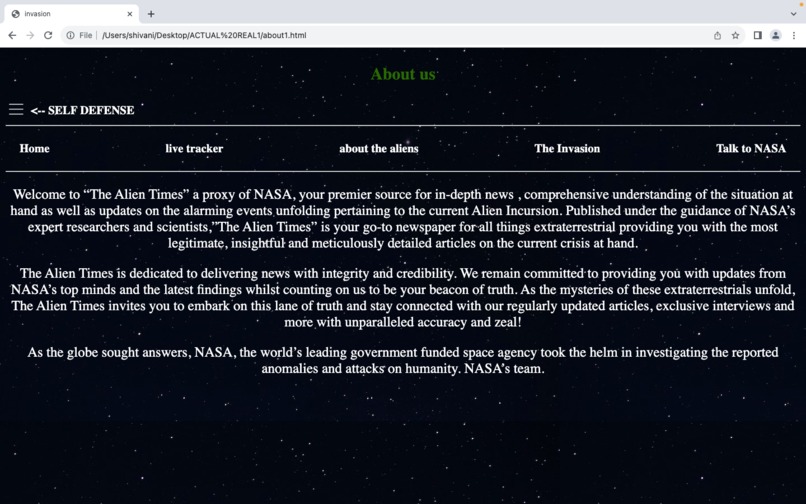Open the hamburger menu beside SELF DEFENSE
The height and width of the screenshot is (504, 806).
[x=16, y=109]
